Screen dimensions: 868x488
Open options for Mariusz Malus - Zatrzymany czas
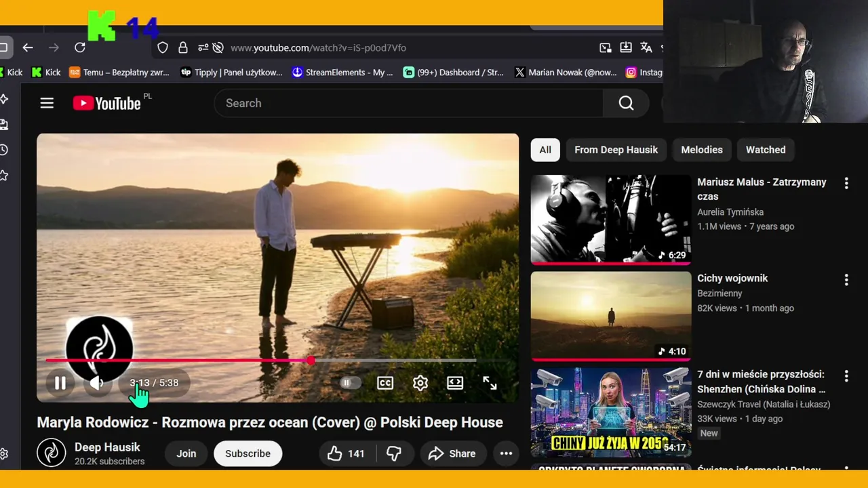pyautogui.click(x=846, y=183)
